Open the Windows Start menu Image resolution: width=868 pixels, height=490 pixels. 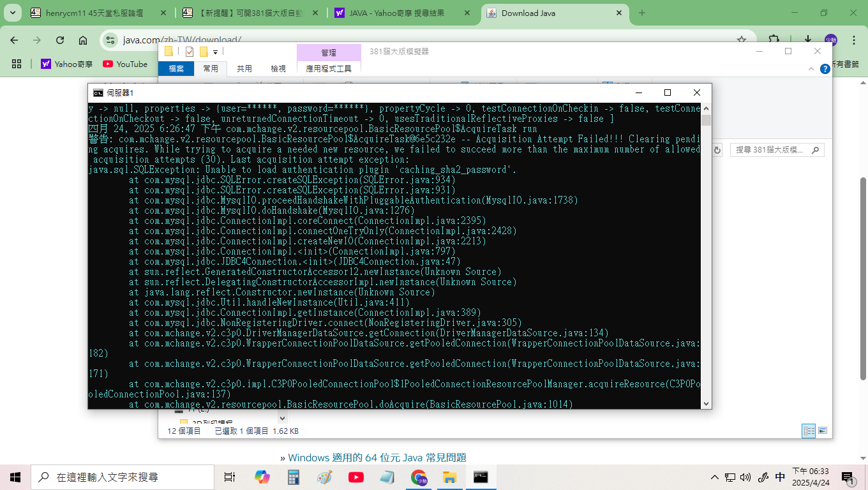click(15, 477)
